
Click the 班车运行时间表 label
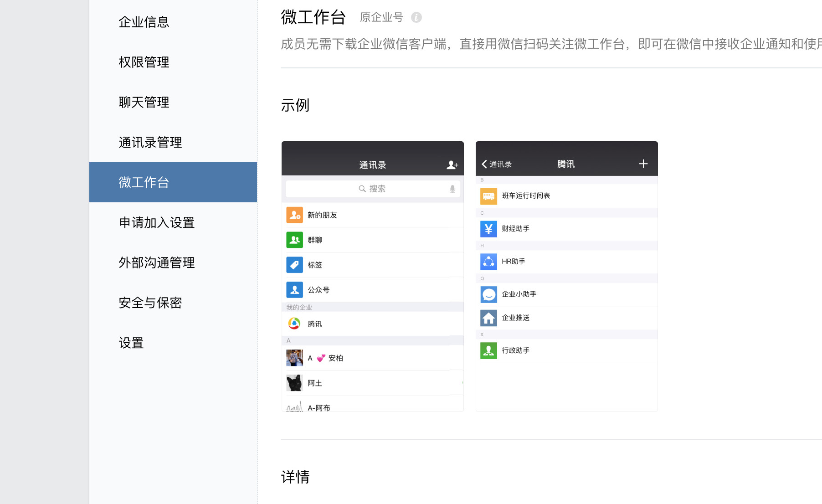click(526, 195)
